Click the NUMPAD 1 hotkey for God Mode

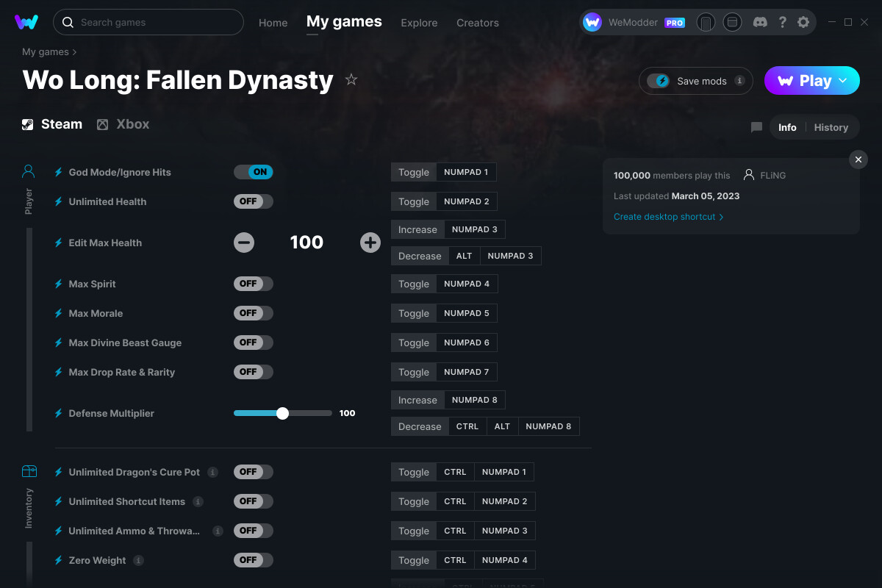tap(466, 172)
